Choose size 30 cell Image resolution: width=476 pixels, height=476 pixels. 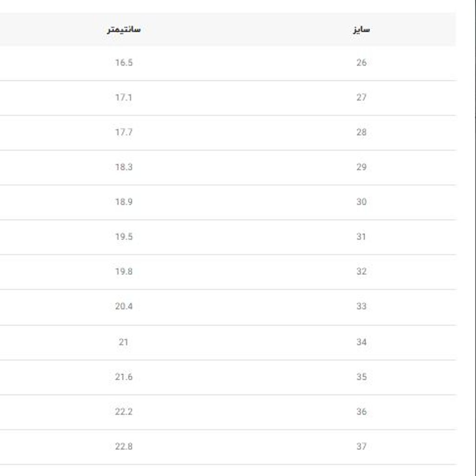pyautogui.click(x=361, y=202)
